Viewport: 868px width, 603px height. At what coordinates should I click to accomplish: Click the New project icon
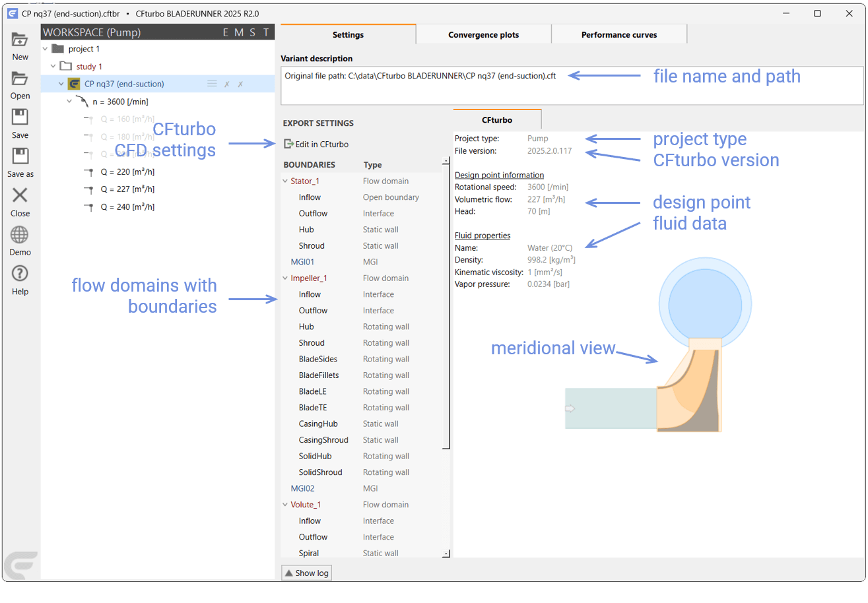point(20,40)
